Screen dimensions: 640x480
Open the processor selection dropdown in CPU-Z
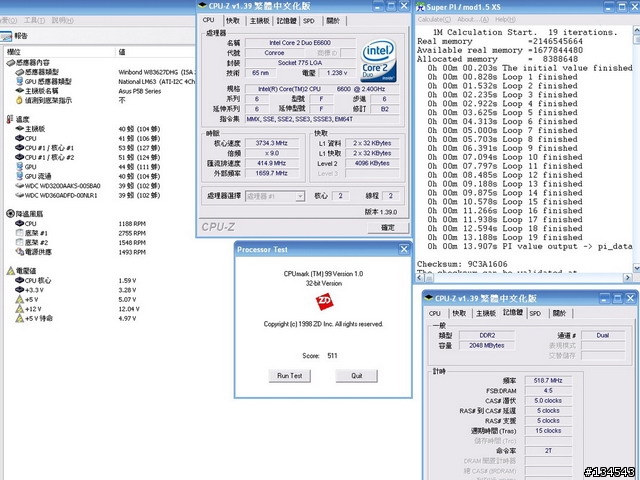click(x=300, y=196)
